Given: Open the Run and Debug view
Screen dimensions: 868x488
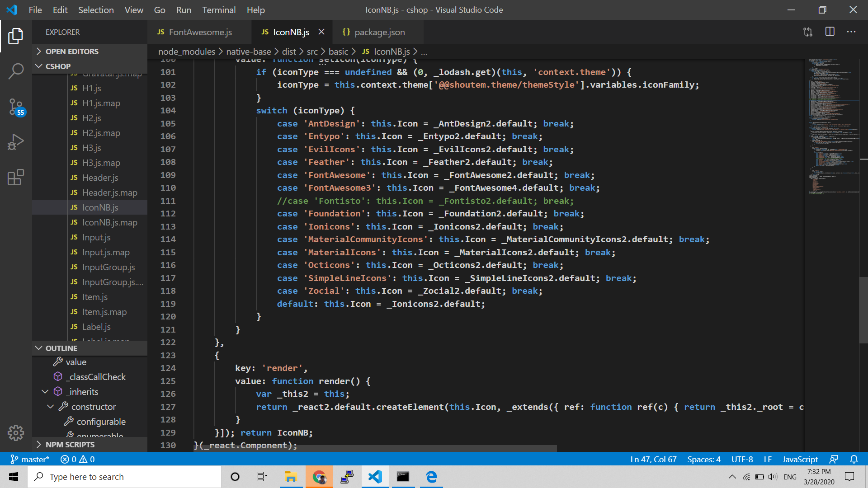Looking at the screenshot, I should click(16, 141).
